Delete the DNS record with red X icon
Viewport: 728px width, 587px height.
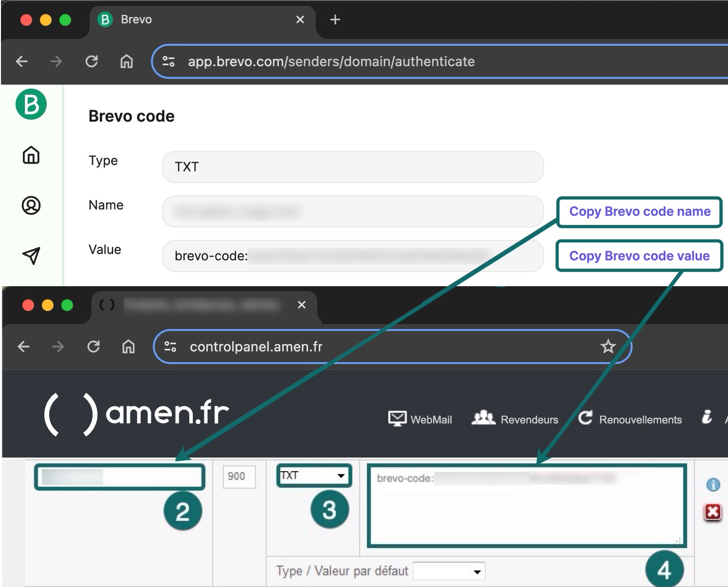(713, 512)
